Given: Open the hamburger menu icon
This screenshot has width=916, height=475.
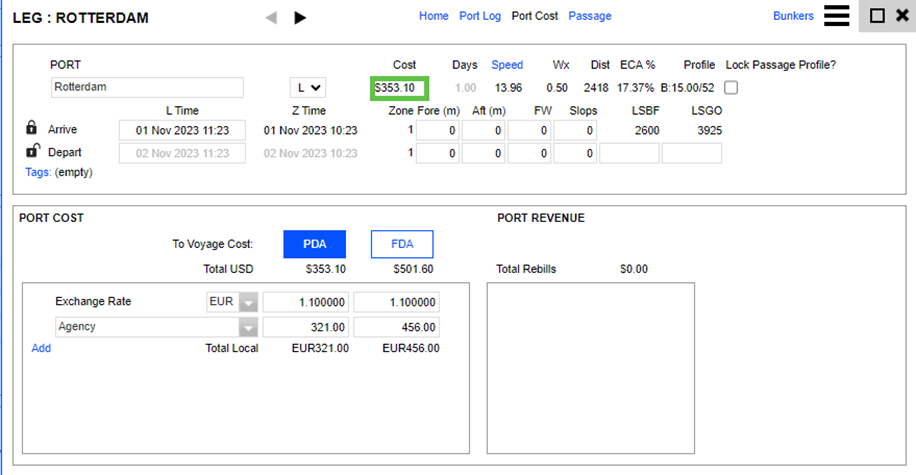Looking at the screenshot, I should coord(836,16).
